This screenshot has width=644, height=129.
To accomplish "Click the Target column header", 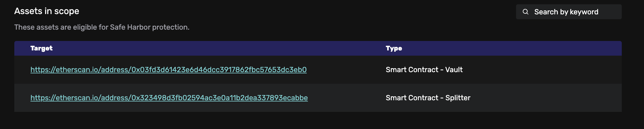I will (41, 48).
